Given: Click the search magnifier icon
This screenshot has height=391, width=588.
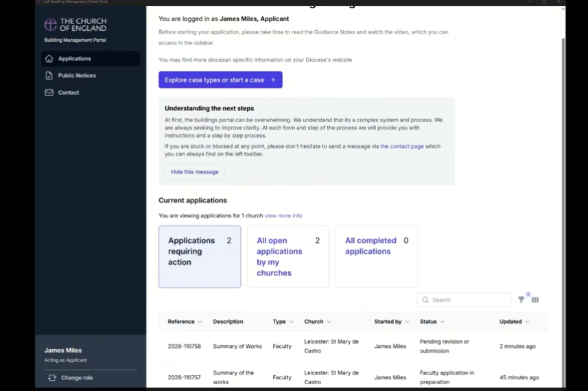Looking at the screenshot, I should tap(425, 300).
